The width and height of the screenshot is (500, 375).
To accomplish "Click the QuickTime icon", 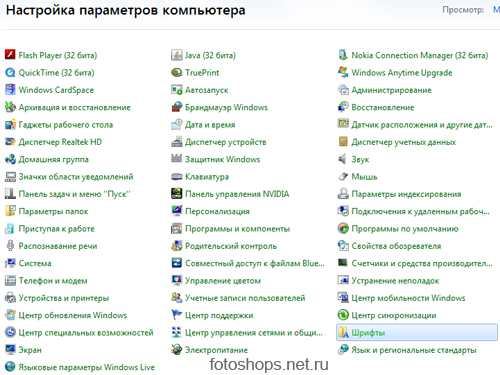I will (10, 72).
